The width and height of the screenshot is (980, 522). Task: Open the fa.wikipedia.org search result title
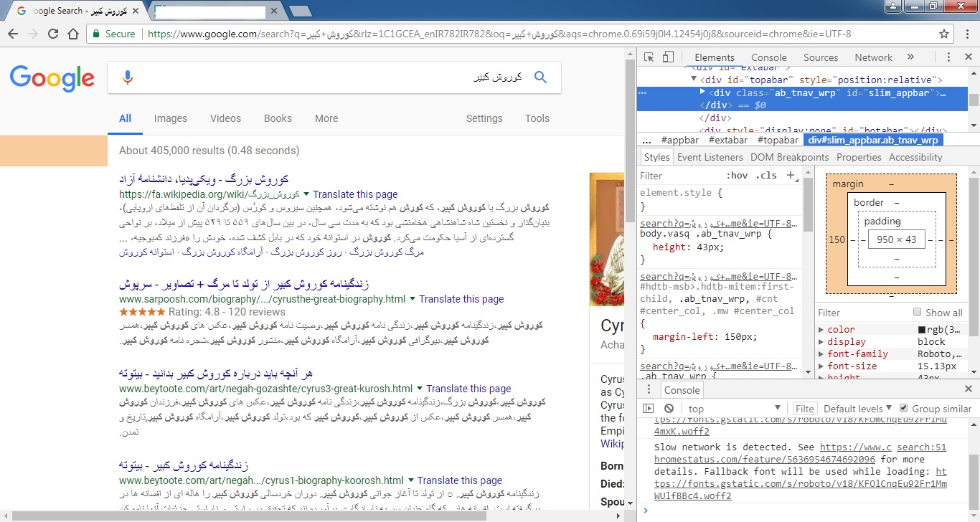[204, 179]
